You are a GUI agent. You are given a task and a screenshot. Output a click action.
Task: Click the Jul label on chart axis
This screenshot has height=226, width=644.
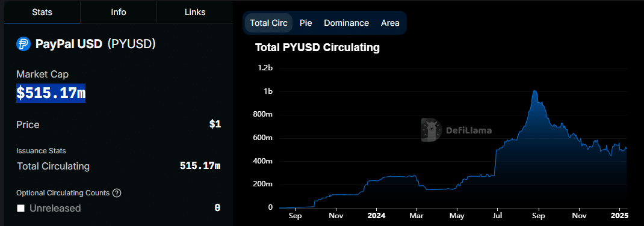(497, 215)
